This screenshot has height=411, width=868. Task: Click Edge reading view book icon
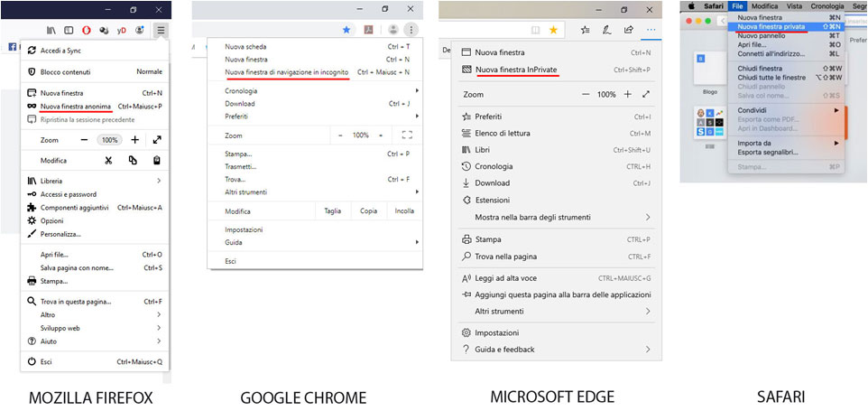[535, 31]
